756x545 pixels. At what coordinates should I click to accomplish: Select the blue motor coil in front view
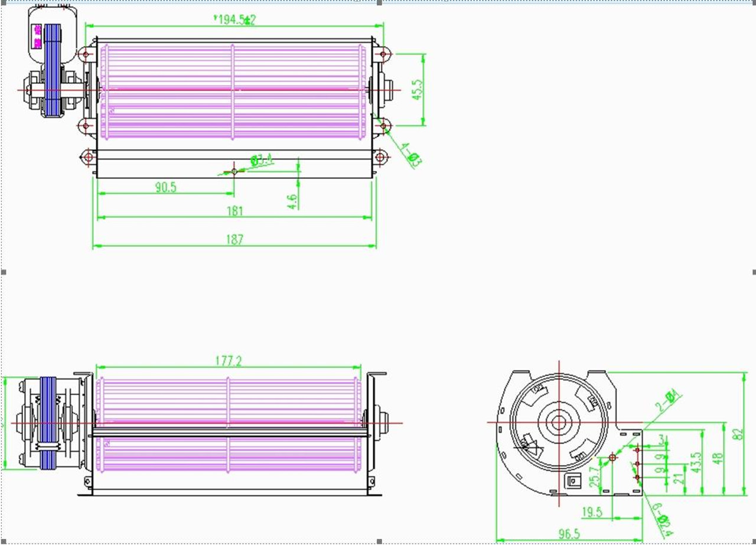[47, 423]
